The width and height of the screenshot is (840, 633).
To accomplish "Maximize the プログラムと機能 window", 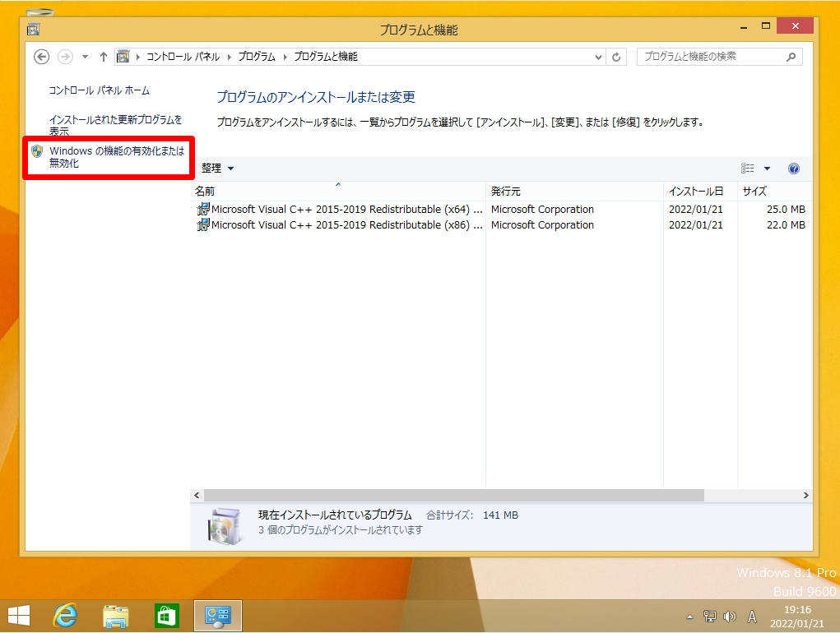I will [766, 25].
